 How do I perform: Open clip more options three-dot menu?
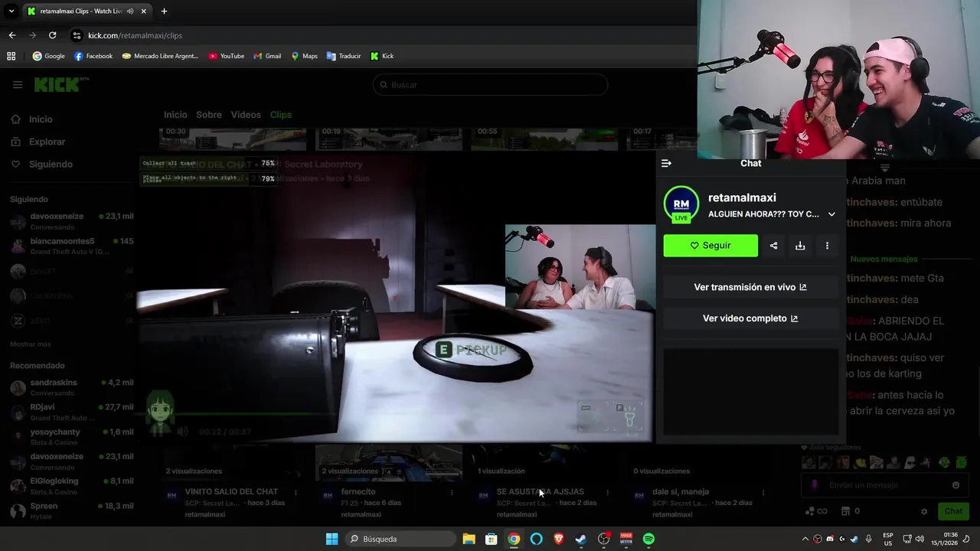tap(827, 246)
